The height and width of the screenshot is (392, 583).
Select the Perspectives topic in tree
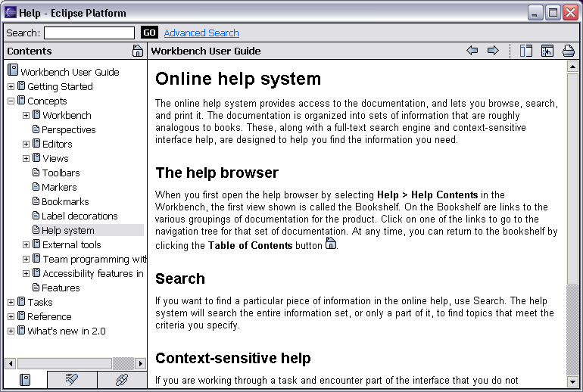tap(68, 129)
